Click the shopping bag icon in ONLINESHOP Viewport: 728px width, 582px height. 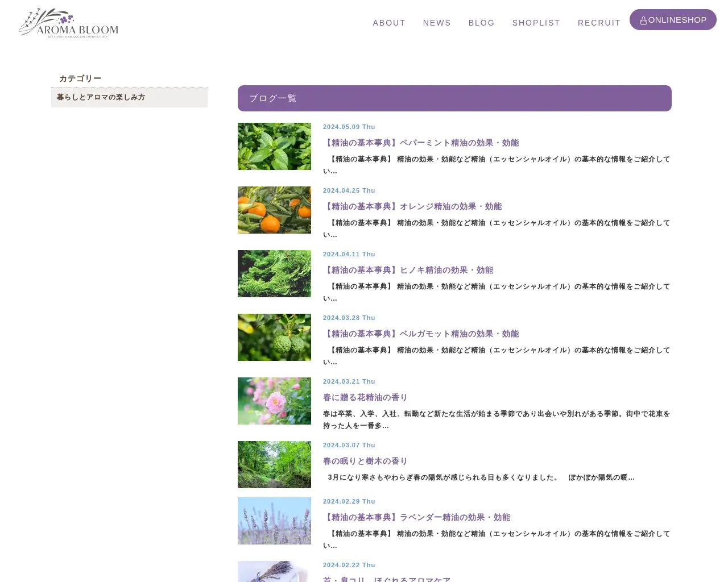pos(643,20)
